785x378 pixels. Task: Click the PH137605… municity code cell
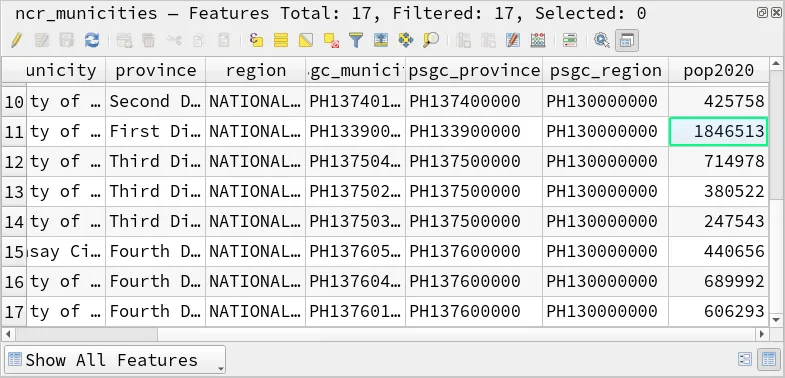pyautogui.click(x=355, y=252)
